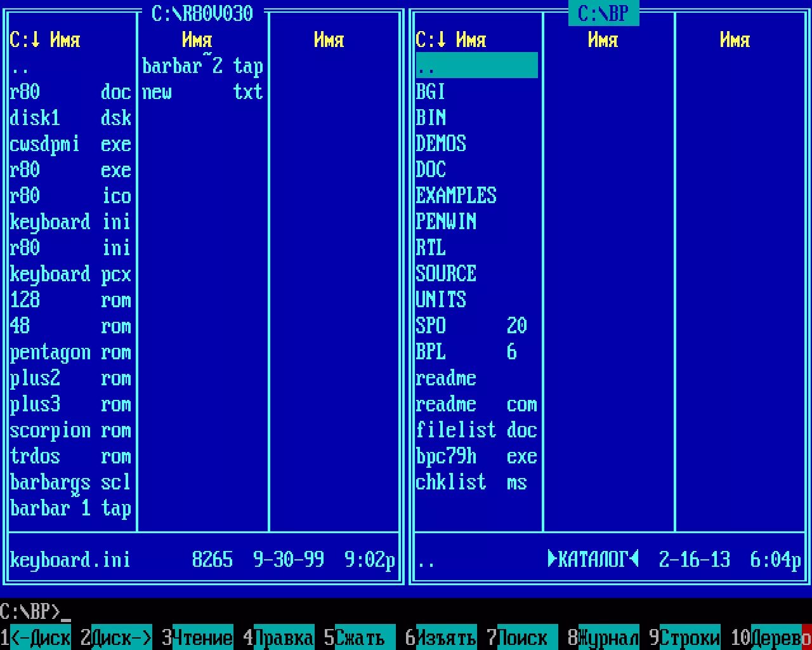Select the pentagon rom file
This screenshot has height=650, width=812.
(x=71, y=352)
